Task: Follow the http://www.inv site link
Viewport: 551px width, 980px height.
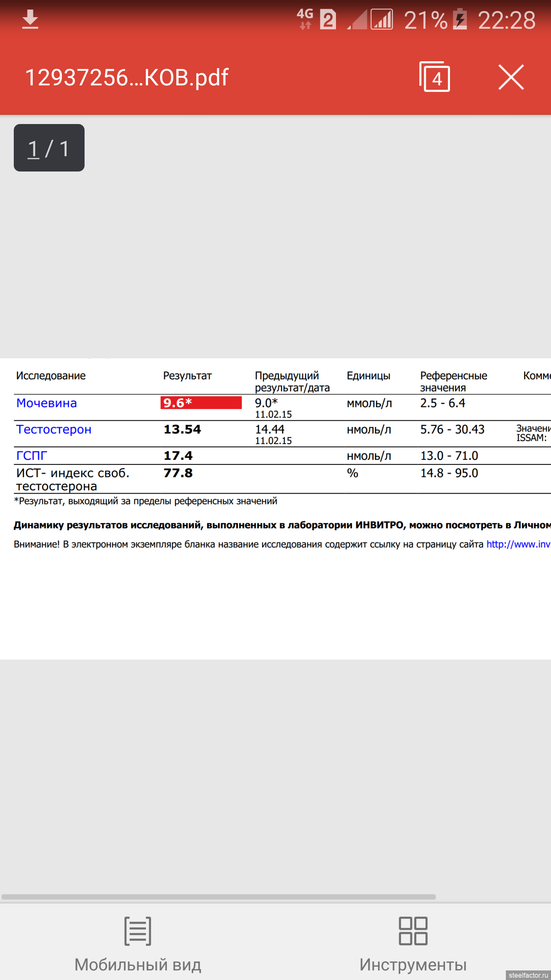Action: click(x=518, y=544)
